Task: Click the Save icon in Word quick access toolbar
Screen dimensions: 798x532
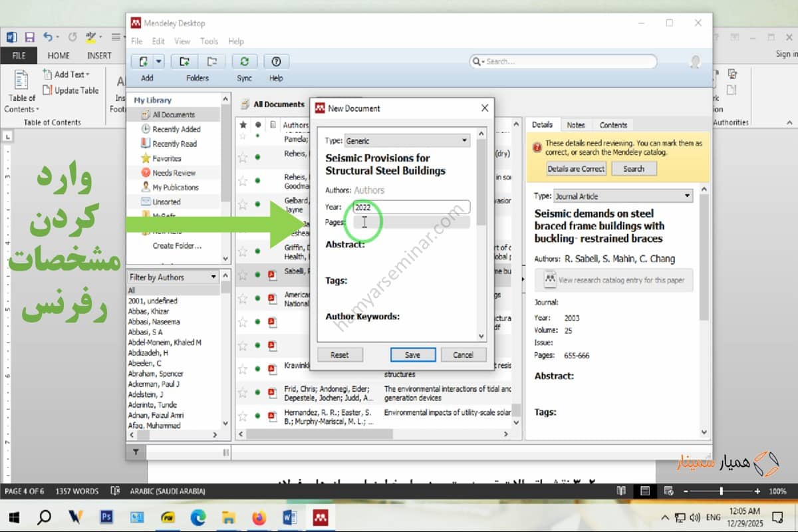Action: tap(29, 37)
